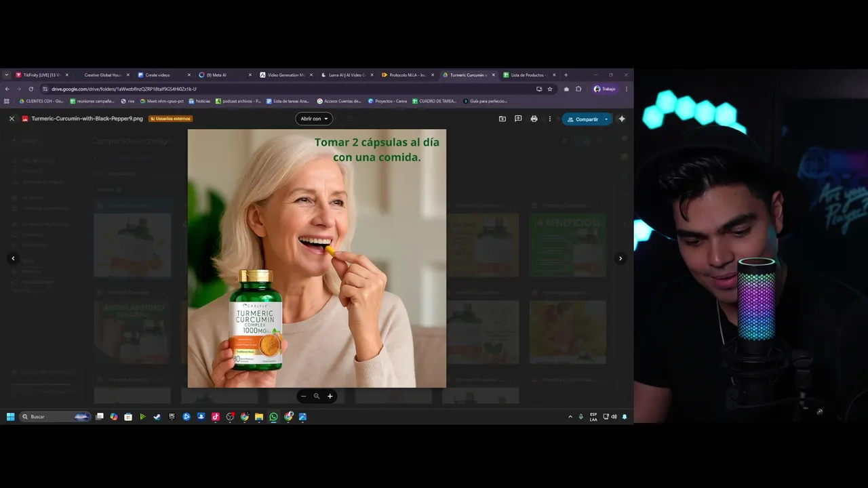Click the add shortcut to Drive icon
This screenshot has height=488, width=868.
[502, 119]
